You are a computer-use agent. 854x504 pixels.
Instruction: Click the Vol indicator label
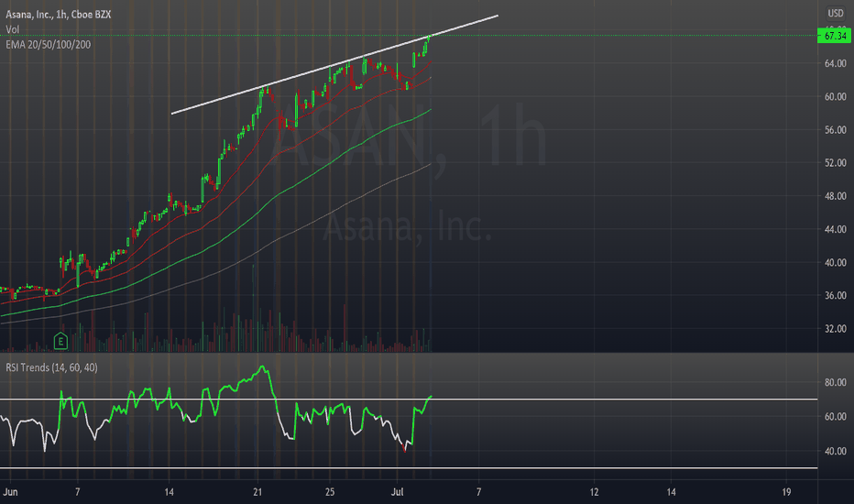click(12, 29)
